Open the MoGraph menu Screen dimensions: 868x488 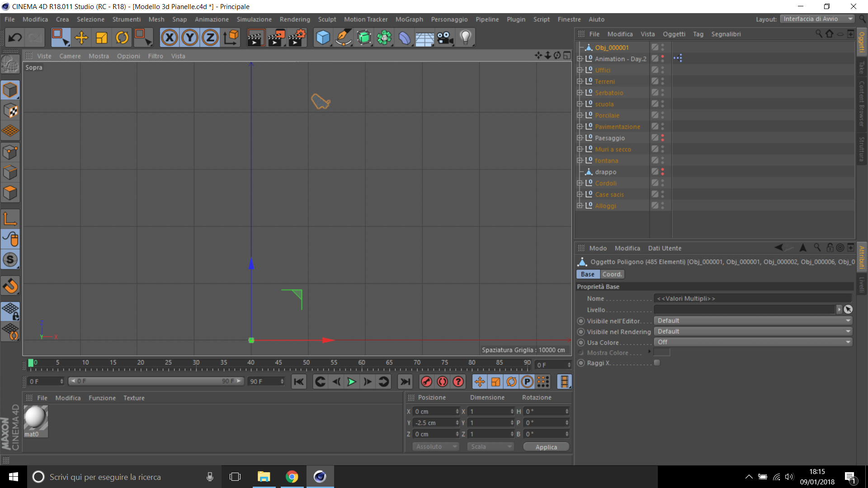click(409, 19)
